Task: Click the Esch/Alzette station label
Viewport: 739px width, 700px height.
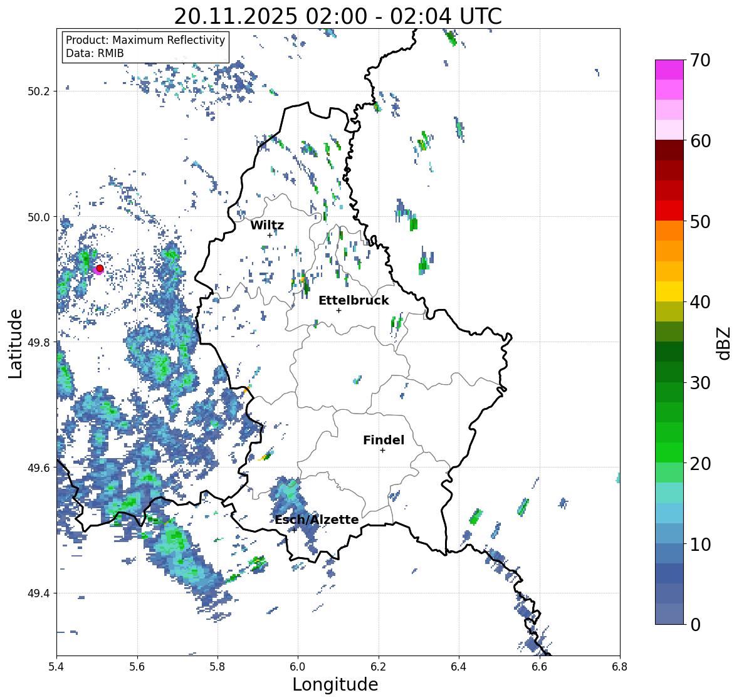Action: (317, 520)
